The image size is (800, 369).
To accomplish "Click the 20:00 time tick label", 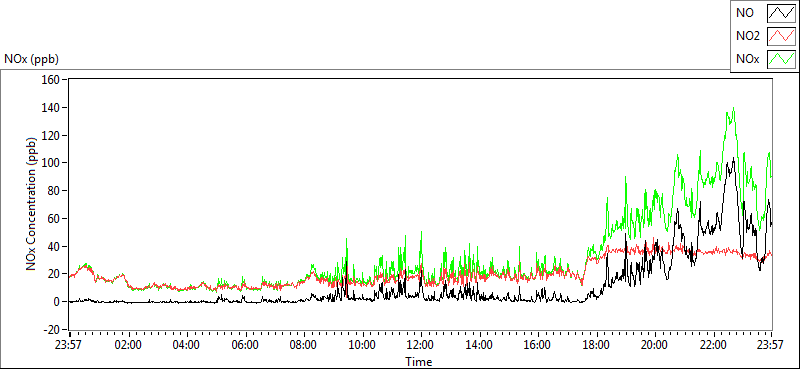I will pyautogui.click(x=655, y=344).
